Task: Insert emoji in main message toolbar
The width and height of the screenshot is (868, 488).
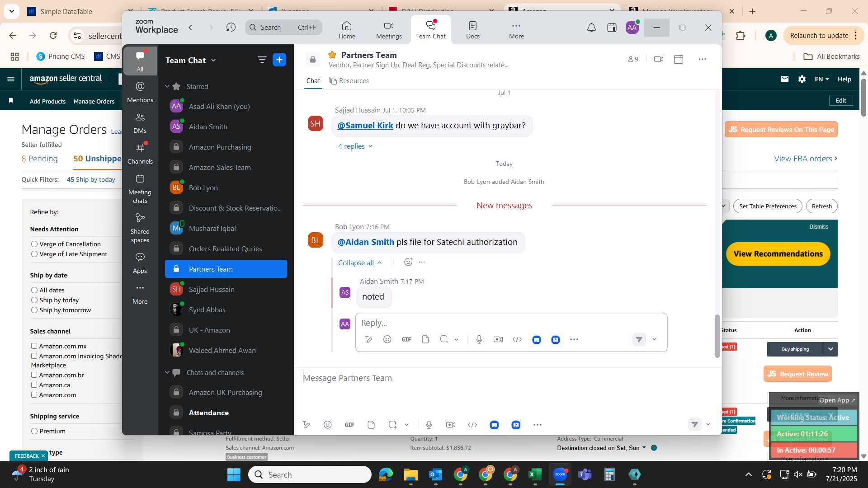Action: click(328, 425)
